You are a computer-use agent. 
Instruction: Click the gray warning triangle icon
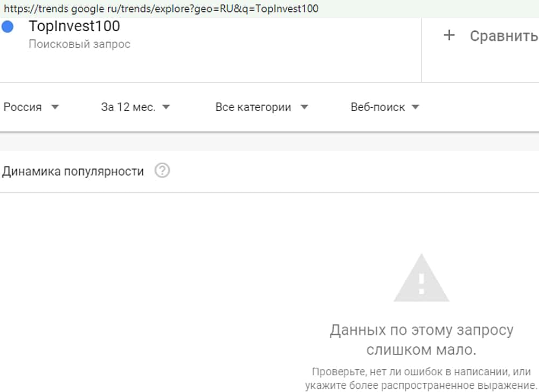(421, 278)
